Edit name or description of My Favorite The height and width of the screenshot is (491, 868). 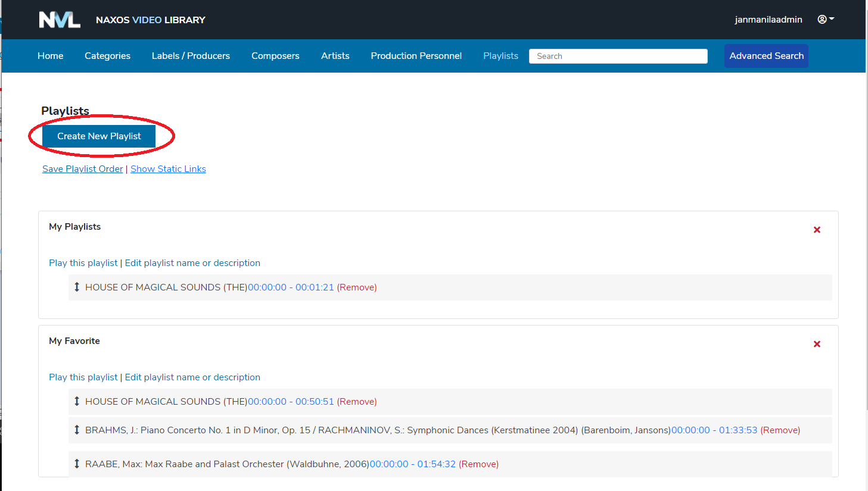coord(192,377)
